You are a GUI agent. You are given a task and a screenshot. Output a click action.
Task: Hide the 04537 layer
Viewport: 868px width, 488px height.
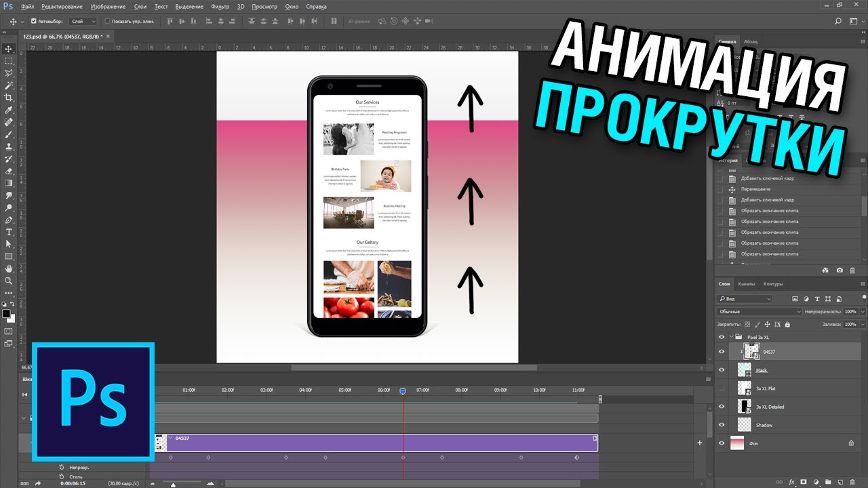click(x=722, y=352)
